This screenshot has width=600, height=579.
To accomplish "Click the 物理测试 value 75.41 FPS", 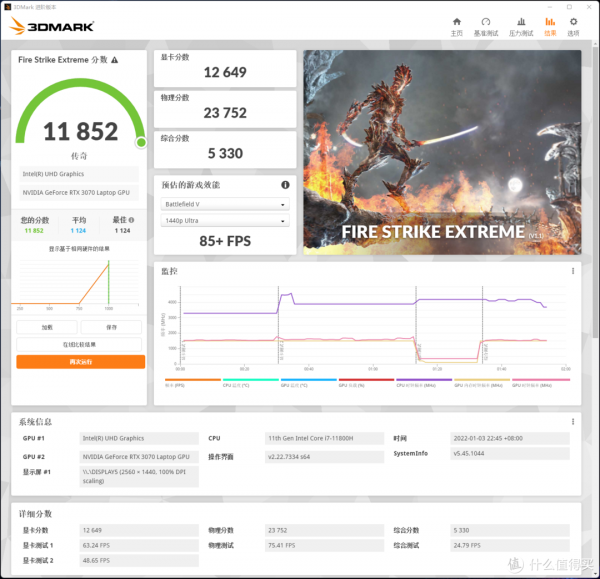I will pyautogui.click(x=324, y=545).
